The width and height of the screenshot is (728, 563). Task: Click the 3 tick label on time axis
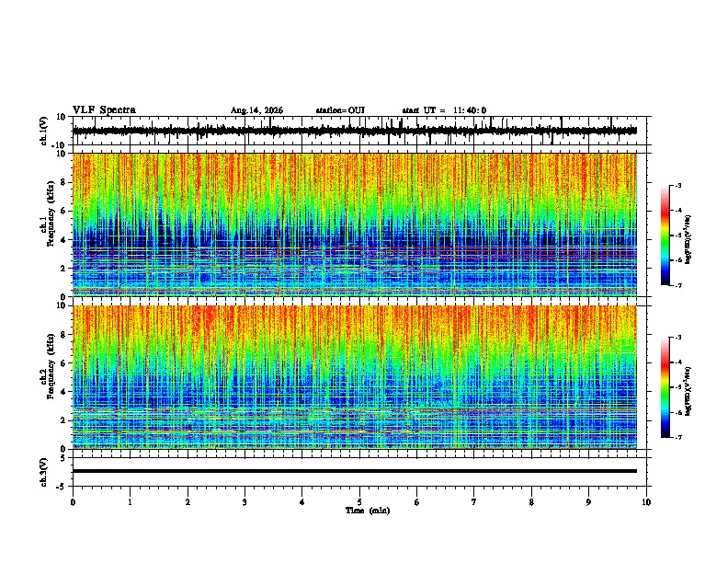pos(245,502)
